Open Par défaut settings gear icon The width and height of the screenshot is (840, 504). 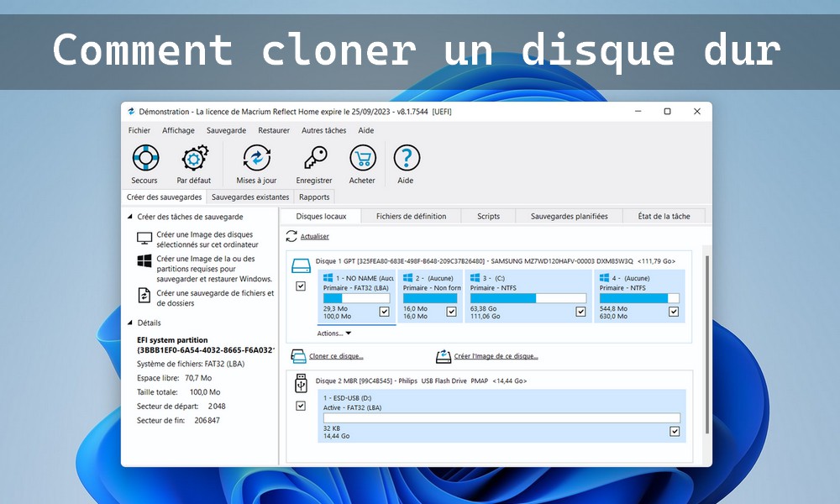tap(194, 158)
